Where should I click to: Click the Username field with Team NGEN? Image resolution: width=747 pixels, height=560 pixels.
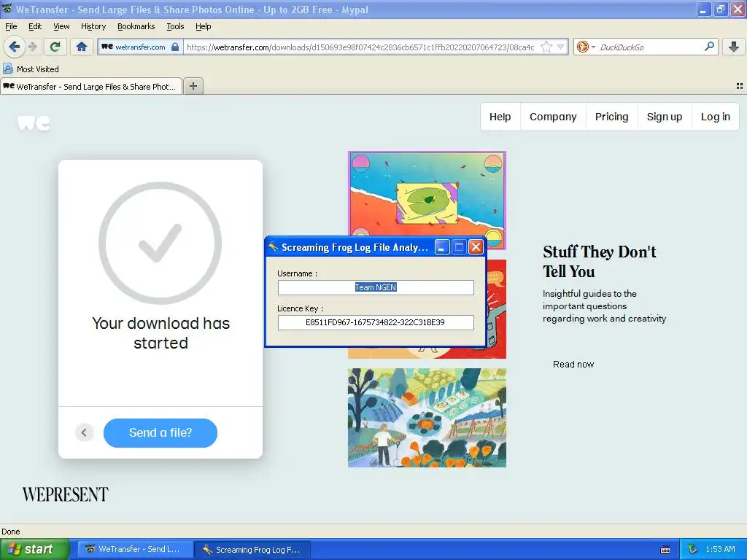376,287
